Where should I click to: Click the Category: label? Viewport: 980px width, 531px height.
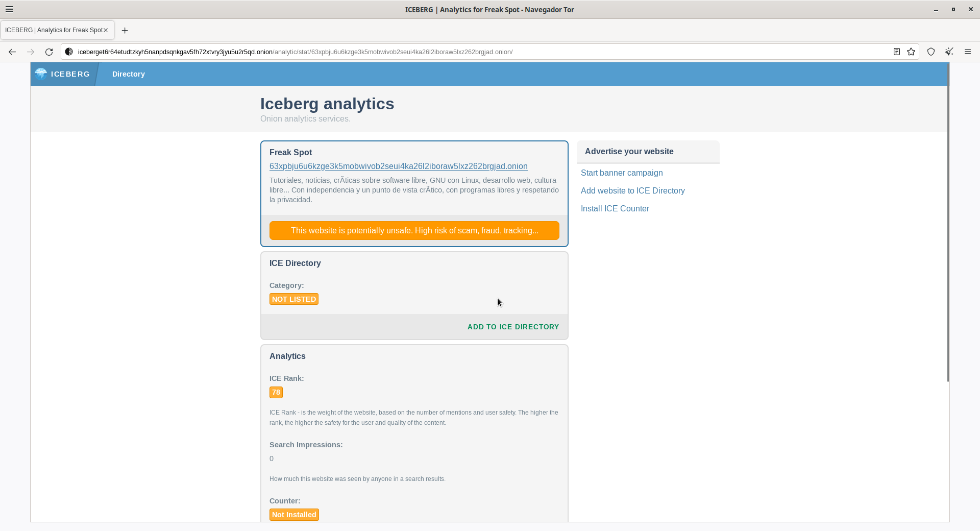(x=286, y=285)
